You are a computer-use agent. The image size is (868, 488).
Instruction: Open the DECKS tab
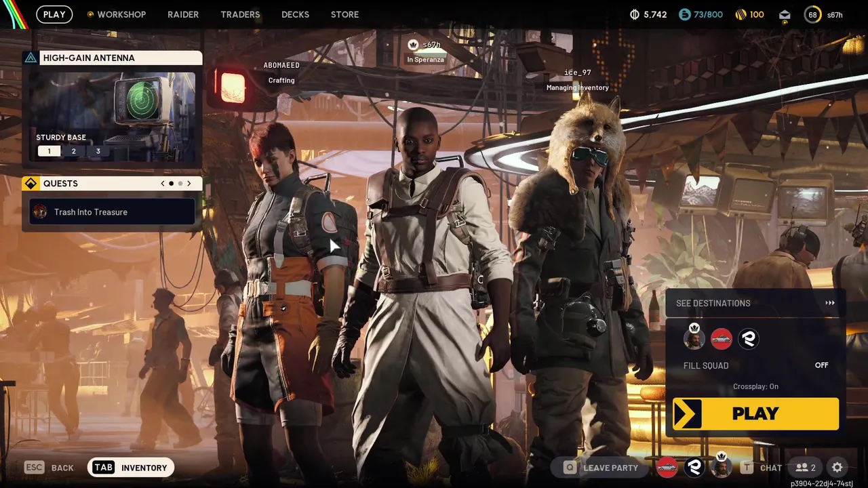tap(295, 14)
